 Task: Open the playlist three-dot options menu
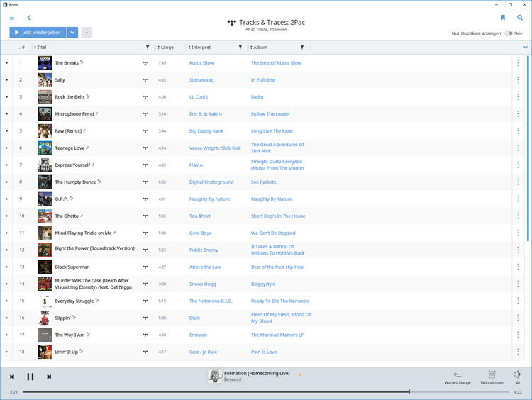[87, 33]
